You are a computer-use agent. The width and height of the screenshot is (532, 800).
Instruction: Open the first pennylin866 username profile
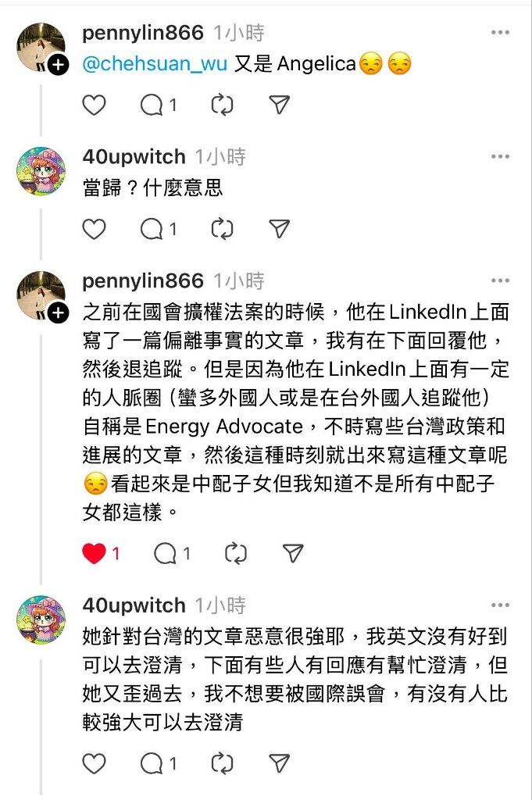pos(143,33)
